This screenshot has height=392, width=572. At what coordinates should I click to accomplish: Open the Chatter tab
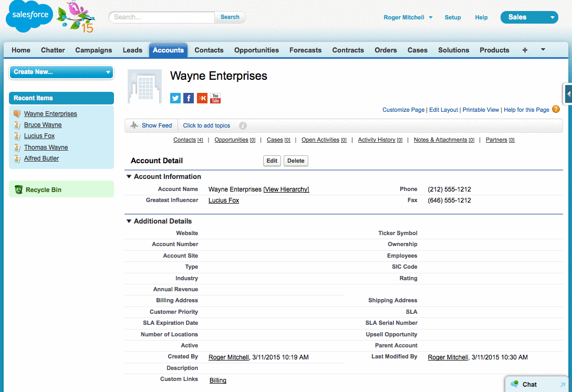(53, 50)
